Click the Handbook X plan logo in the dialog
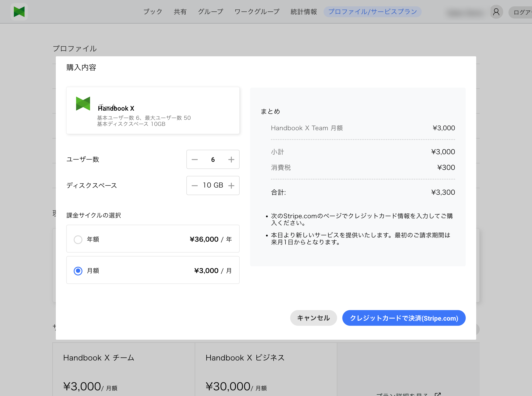532x396 pixels. point(83,103)
